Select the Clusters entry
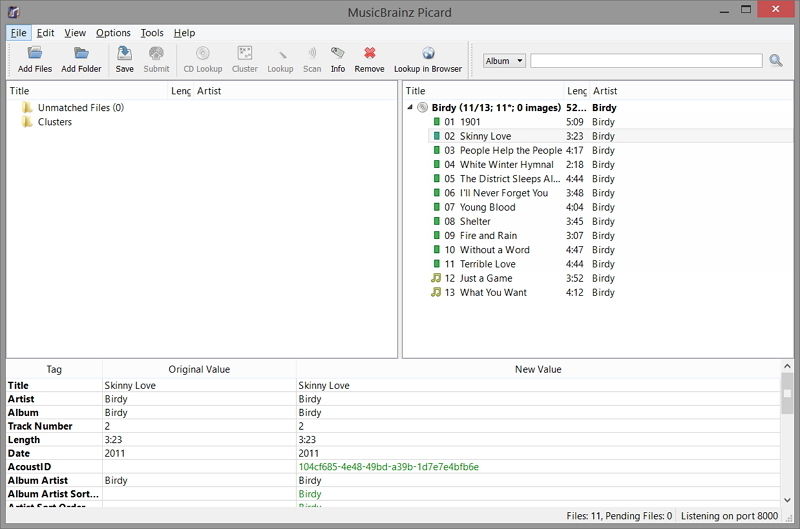Image resolution: width=800 pixels, height=529 pixels. [55, 122]
